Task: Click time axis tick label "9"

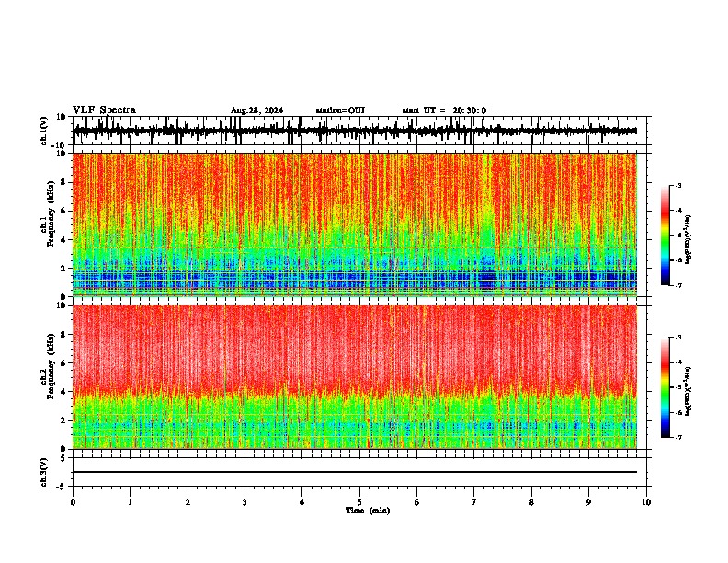Action: (588, 502)
